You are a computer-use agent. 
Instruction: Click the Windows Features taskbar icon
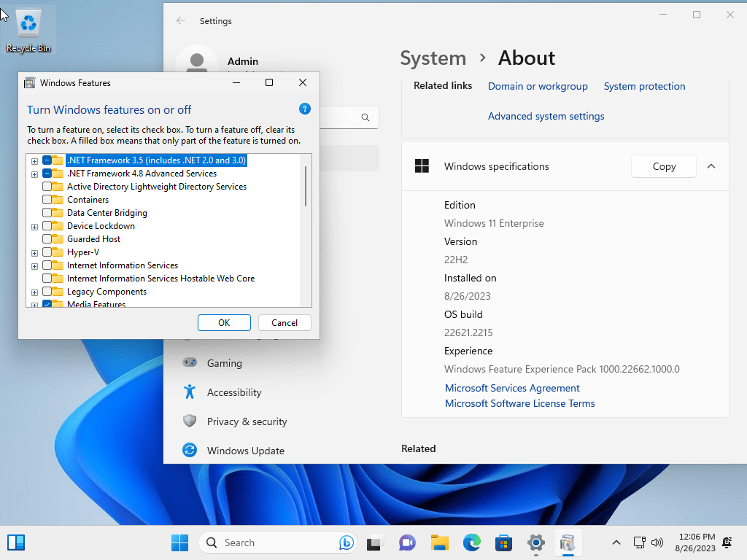[568, 542]
